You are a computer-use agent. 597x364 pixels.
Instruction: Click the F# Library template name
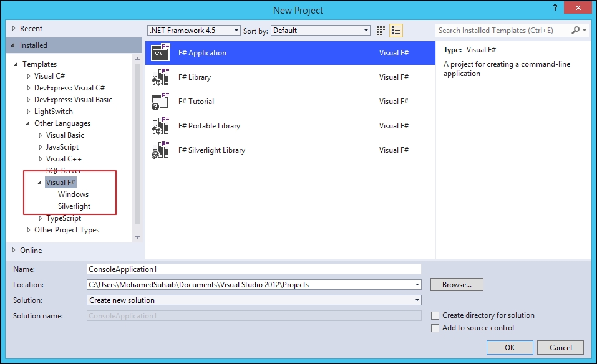pyautogui.click(x=195, y=77)
